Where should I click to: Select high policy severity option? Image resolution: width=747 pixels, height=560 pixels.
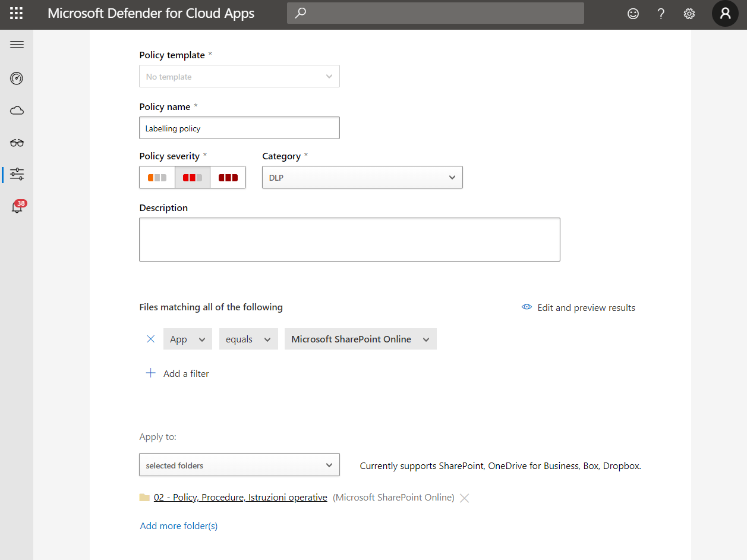(228, 177)
